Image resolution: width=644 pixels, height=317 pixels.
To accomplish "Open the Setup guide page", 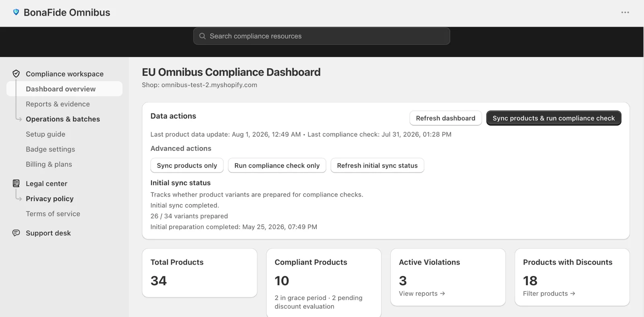I will tap(45, 134).
